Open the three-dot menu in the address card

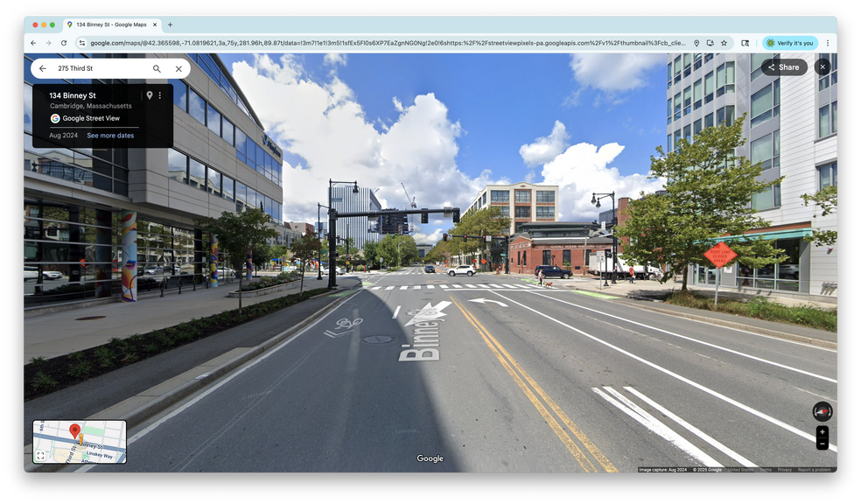pos(160,95)
